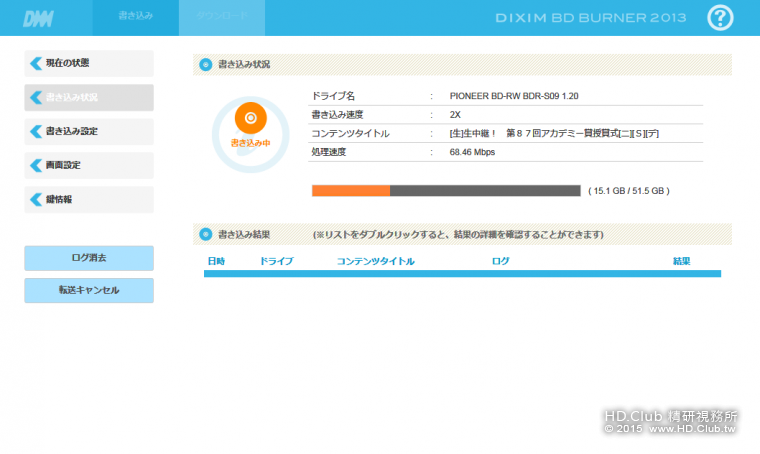Click the chevron icon on 画面設定
Screen dimensions: 760x454
[x=36, y=165]
